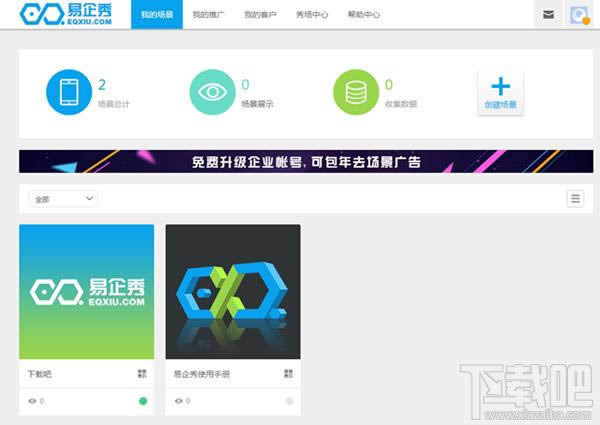Image resolution: width=600 pixels, height=425 pixels.
Task: Toggle grey status dot on 易企秀使用手册
Action: click(289, 401)
